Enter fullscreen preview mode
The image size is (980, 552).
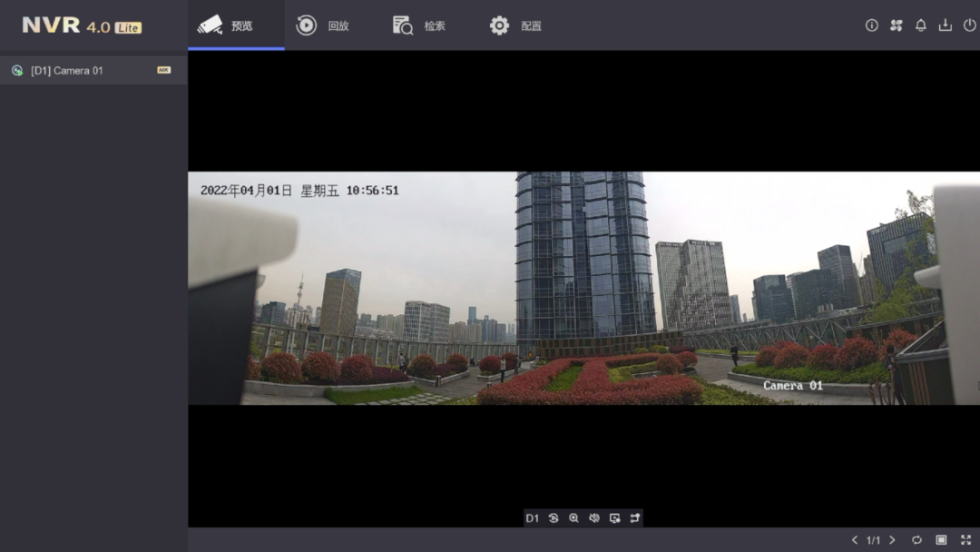pyautogui.click(x=965, y=539)
